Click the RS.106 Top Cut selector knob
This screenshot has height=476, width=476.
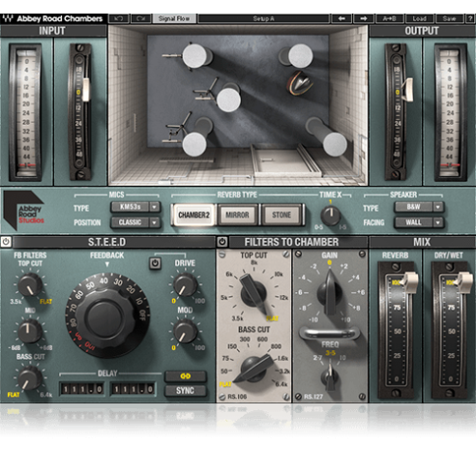coord(253,293)
